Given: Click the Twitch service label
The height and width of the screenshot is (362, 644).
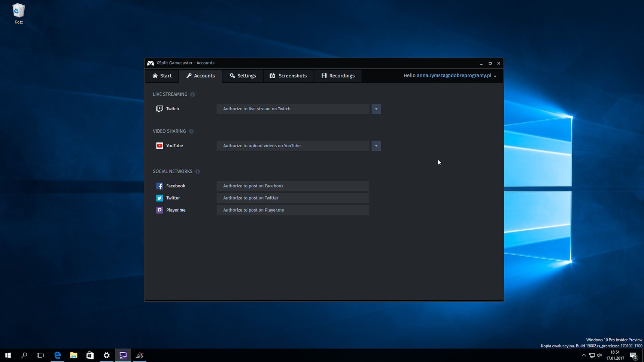Looking at the screenshot, I should 173,109.
